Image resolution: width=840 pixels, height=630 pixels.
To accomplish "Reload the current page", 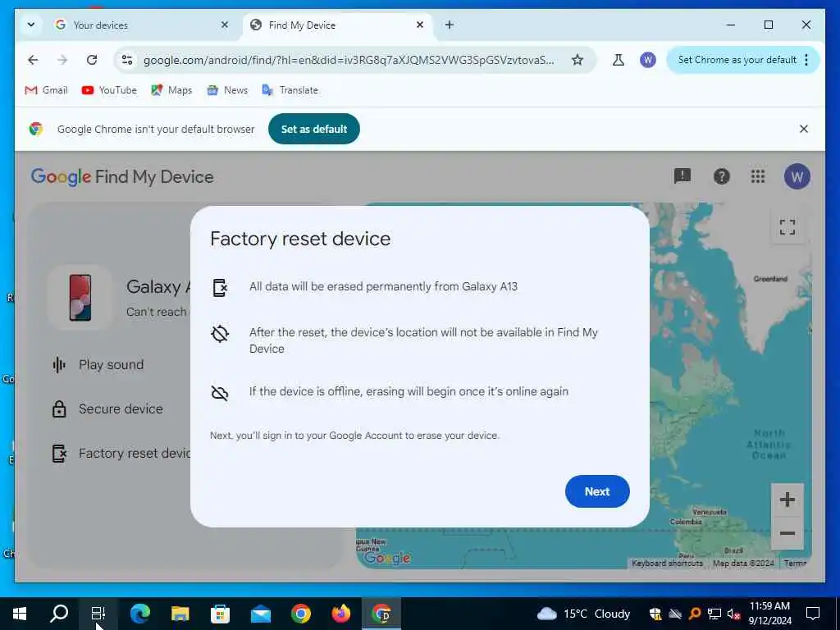I will 92,60.
